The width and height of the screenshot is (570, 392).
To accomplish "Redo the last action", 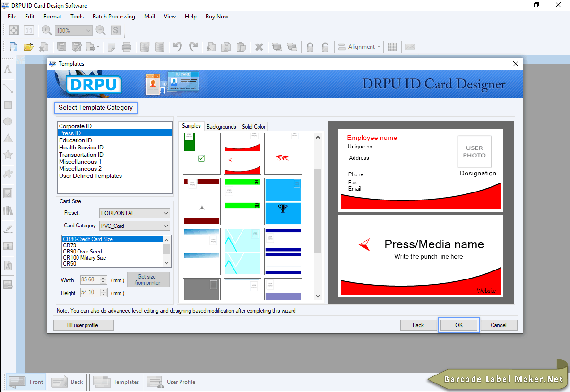I will [193, 47].
